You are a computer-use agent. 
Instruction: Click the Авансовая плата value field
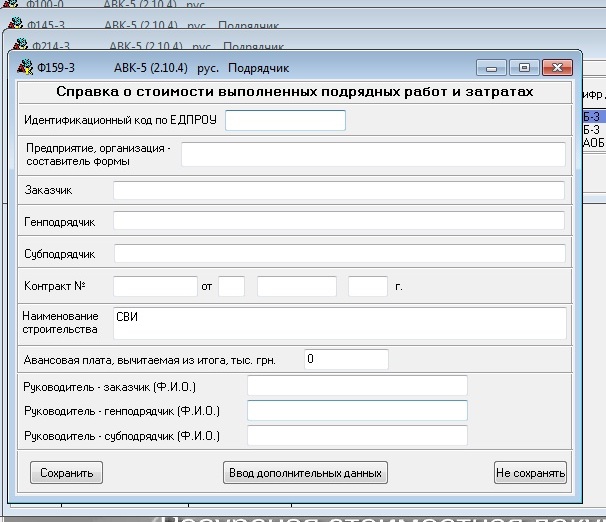point(346,359)
